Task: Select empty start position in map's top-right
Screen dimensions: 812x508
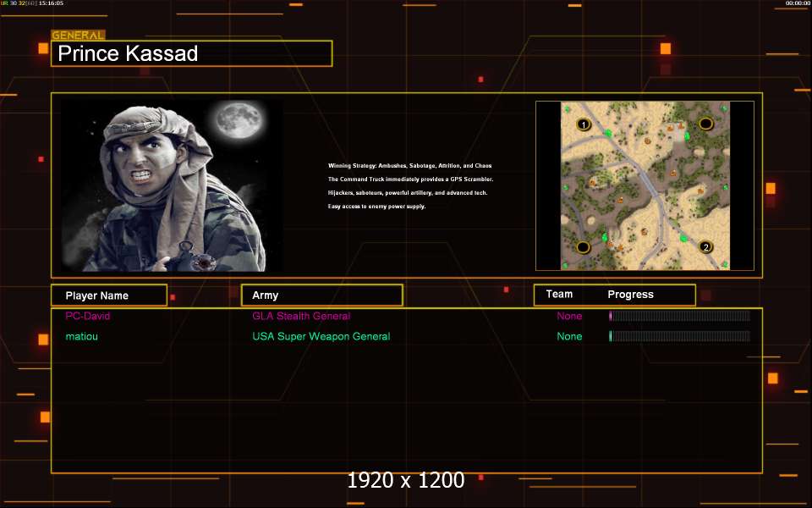Action: (x=706, y=124)
